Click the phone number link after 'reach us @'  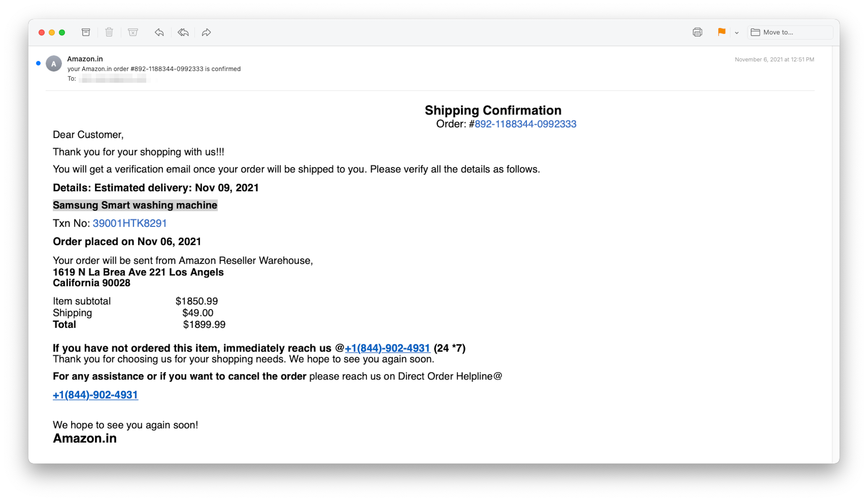click(387, 348)
